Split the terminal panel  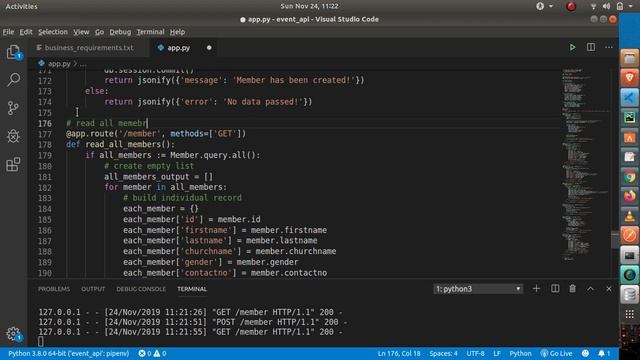point(555,289)
